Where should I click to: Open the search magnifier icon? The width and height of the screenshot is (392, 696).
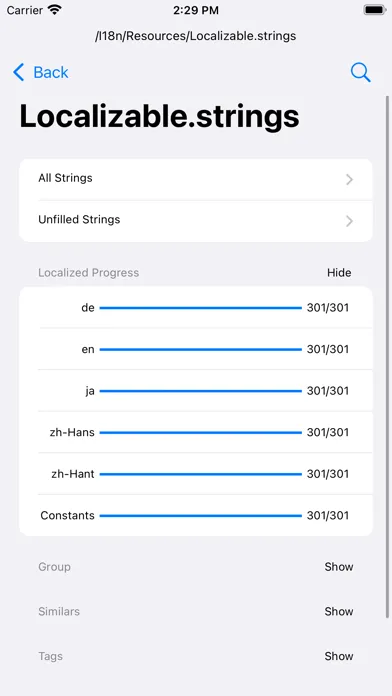(360, 72)
